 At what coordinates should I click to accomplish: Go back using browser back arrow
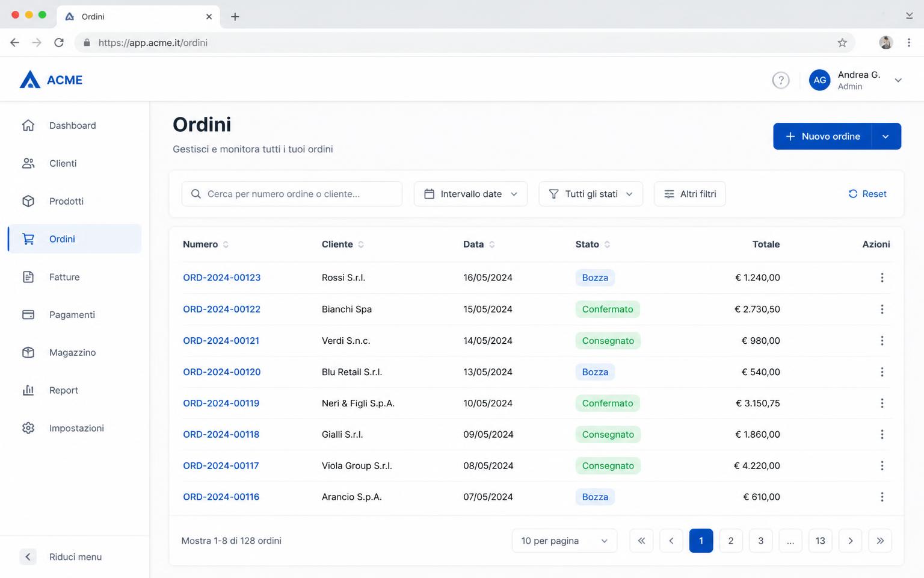[15, 43]
